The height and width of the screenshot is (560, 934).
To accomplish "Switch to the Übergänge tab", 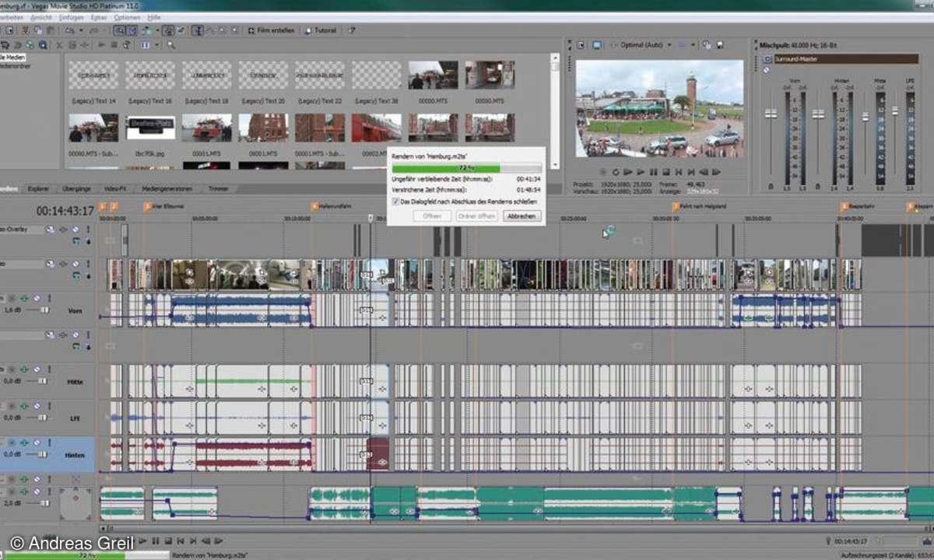I will pos(76,188).
